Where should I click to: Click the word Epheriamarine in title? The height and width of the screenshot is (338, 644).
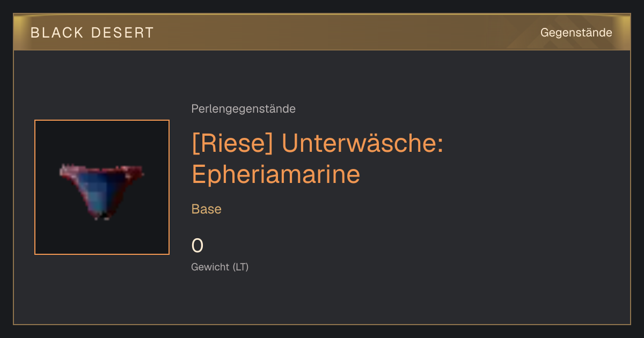click(x=276, y=174)
